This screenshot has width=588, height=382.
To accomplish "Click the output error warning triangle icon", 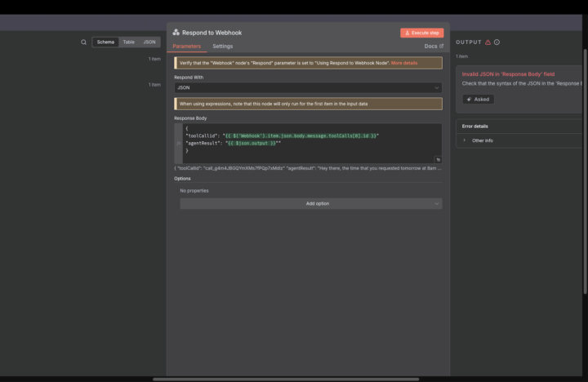I will click(x=488, y=42).
